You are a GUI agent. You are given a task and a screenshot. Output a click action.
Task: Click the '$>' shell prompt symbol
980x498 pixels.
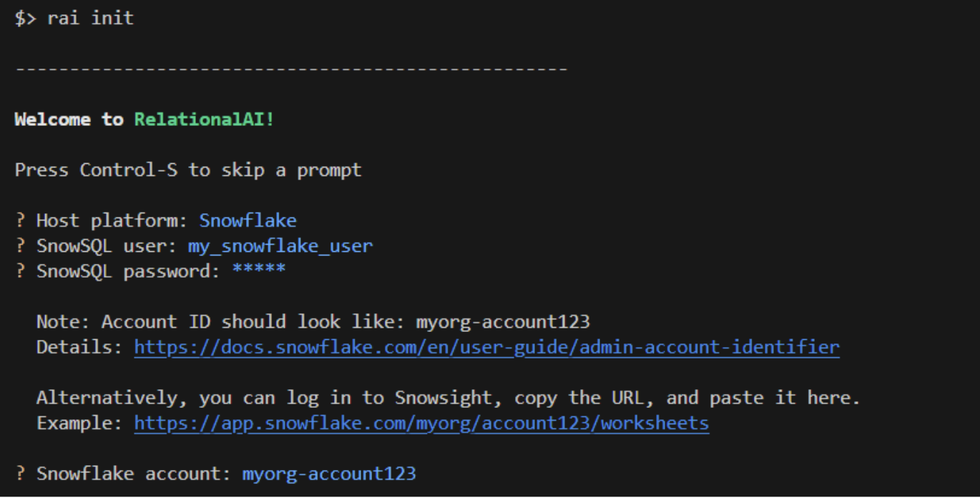[25, 19]
